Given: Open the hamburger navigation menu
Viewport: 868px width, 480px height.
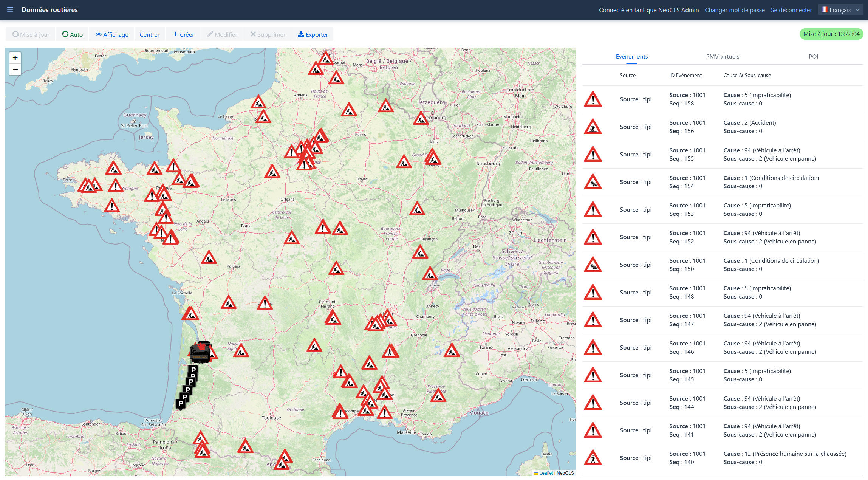Looking at the screenshot, I should [10, 9].
